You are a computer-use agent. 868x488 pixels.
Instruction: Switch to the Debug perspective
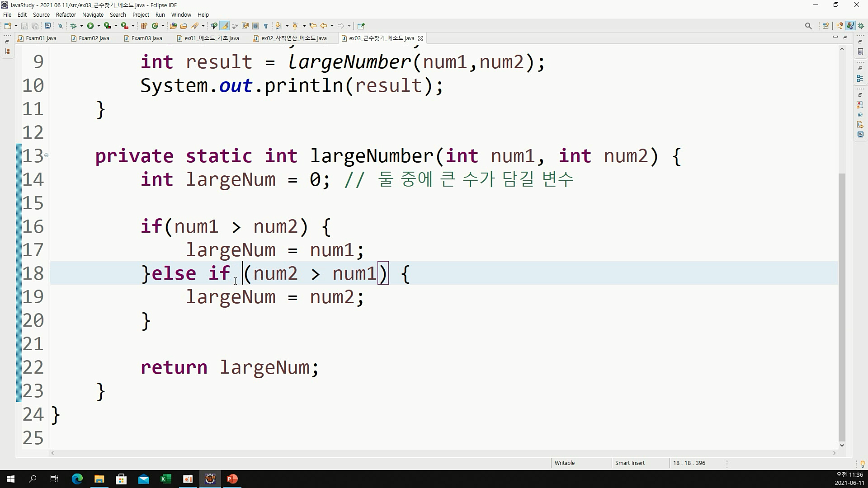[861, 26]
